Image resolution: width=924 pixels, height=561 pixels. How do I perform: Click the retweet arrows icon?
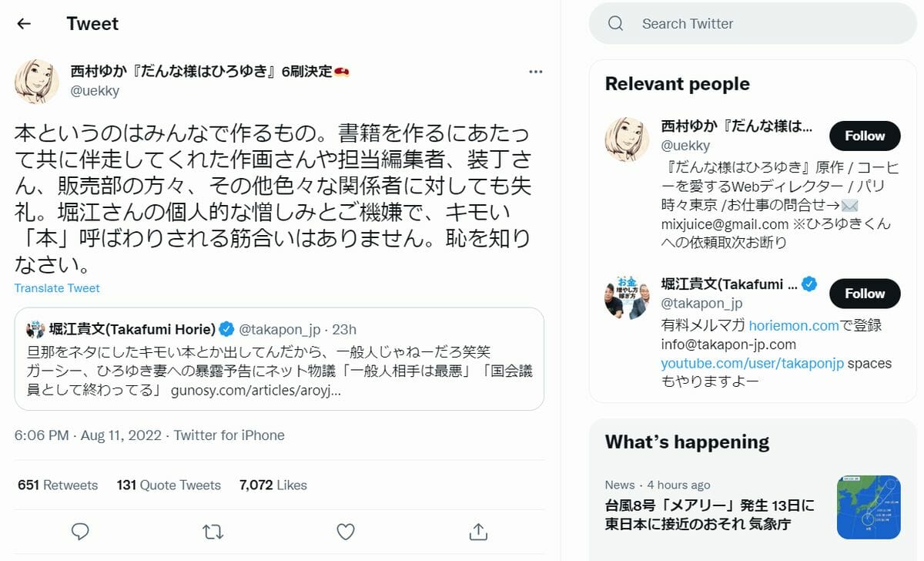click(x=213, y=532)
